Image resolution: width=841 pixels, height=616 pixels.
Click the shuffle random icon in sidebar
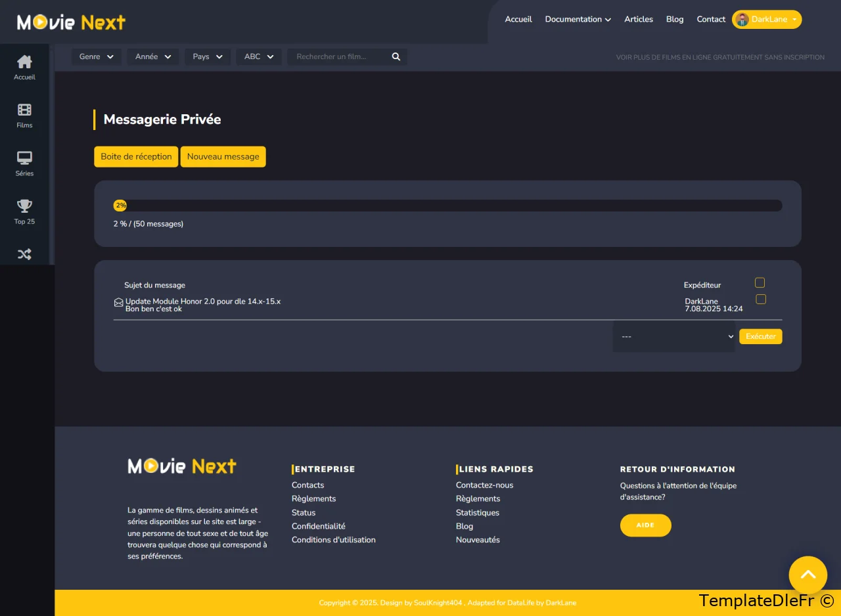24,254
